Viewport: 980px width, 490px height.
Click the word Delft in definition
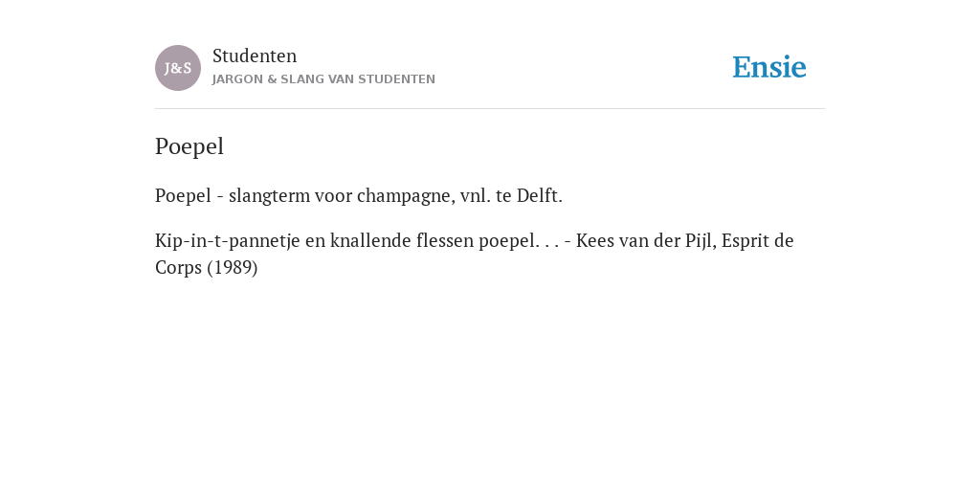538,195
